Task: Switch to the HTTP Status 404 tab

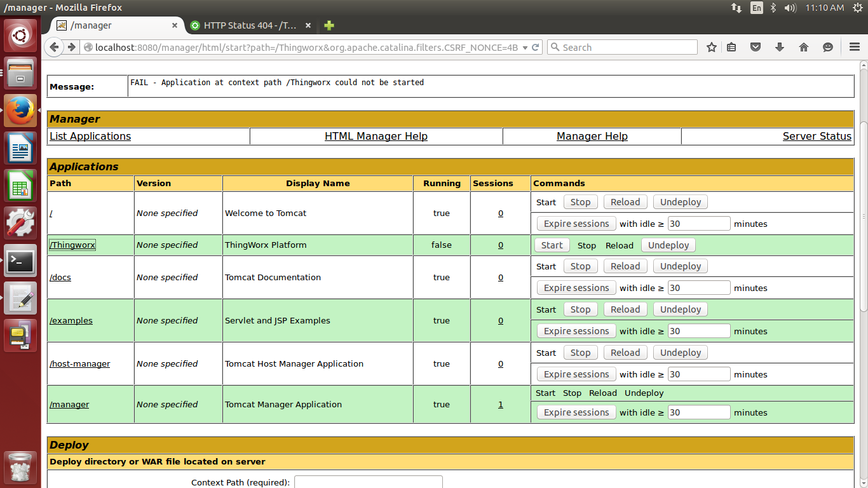Action: point(251,25)
